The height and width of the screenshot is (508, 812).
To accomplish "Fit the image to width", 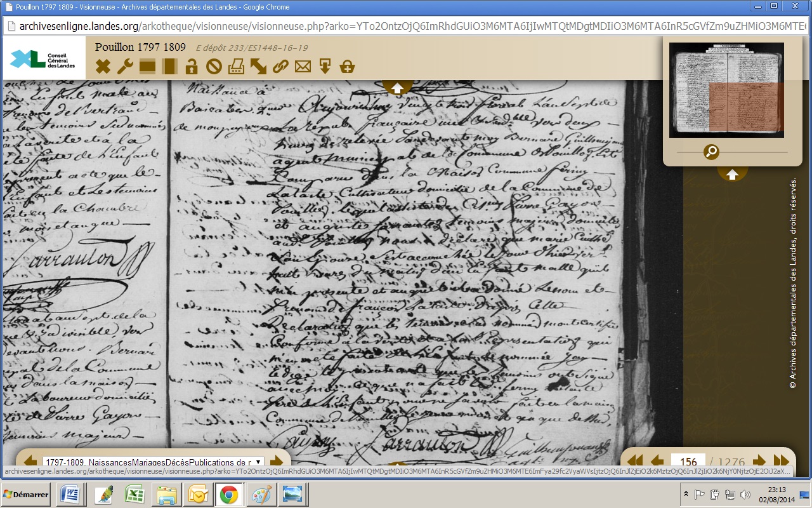I will (x=147, y=66).
